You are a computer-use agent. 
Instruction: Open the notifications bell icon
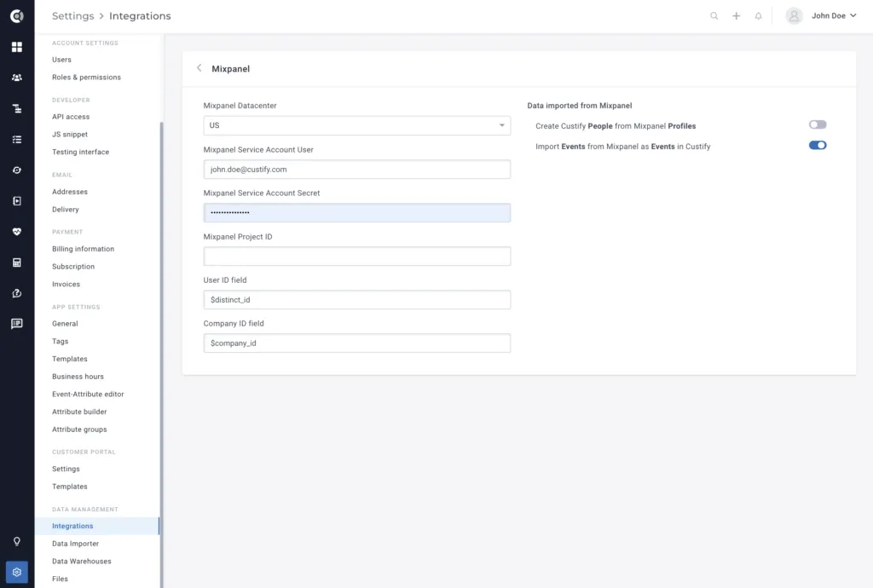click(758, 16)
